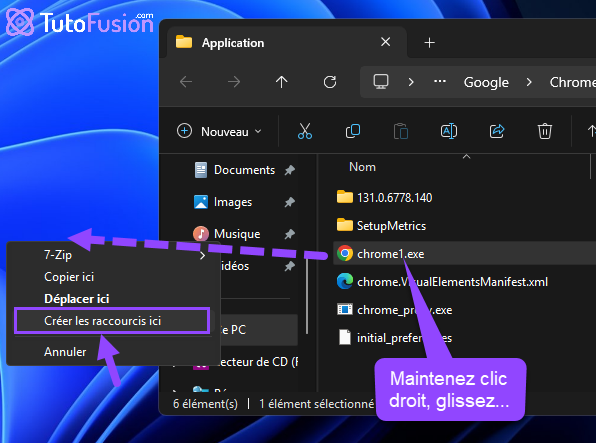The width and height of the screenshot is (596, 443).
Task: Select the chrome_proxy.exe file
Action: [x=464, y=310]
